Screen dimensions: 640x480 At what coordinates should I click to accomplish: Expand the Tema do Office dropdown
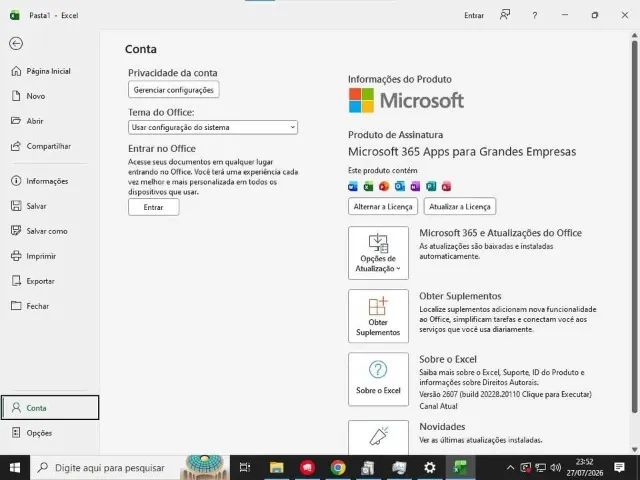click(213, 127)
